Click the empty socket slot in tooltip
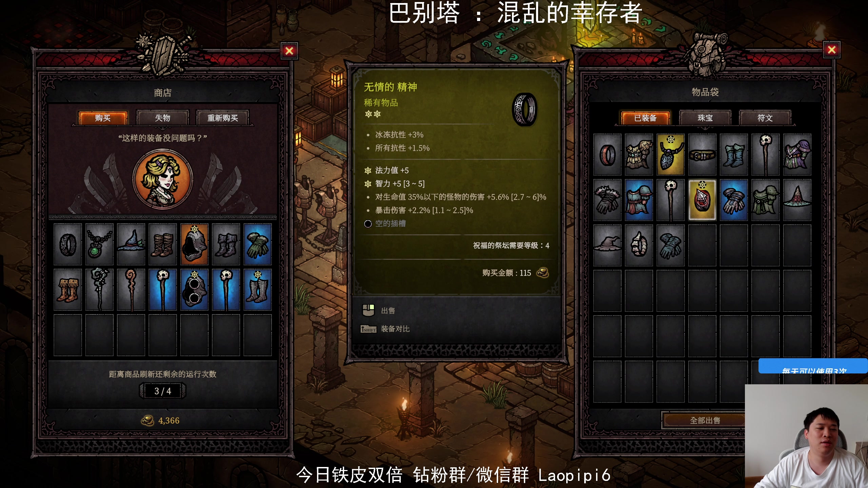The width and height of the screenshot is (868, 488). (385, 224)
